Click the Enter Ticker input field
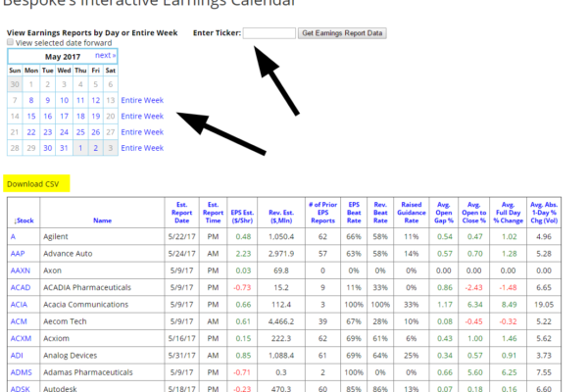Image resolution: width=588 pixels, height=392 pixels. 269,33
